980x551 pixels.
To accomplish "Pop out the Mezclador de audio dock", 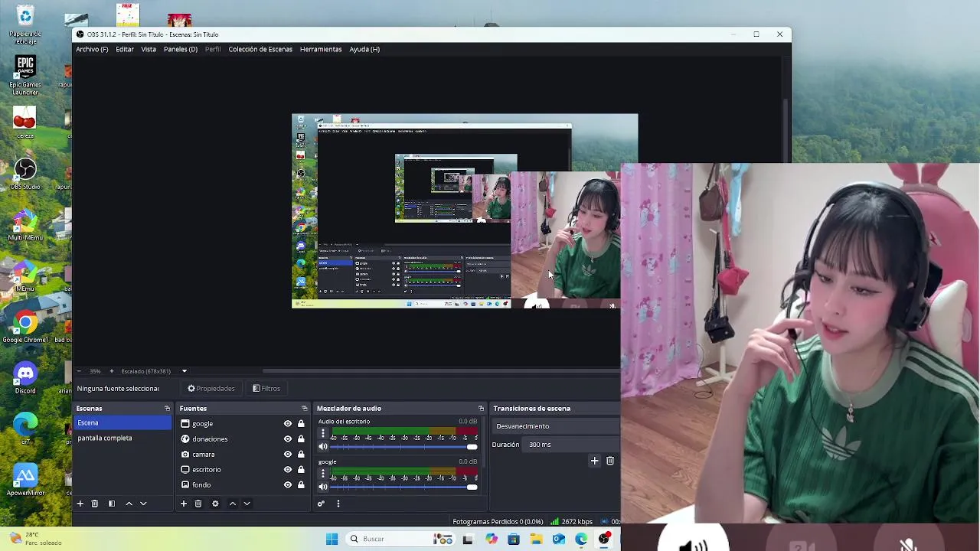I will [481, 409].
